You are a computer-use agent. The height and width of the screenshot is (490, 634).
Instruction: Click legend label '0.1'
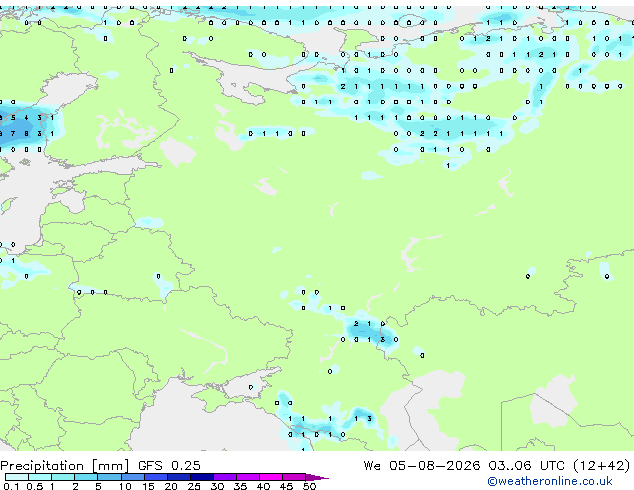[x=11, y=486]
